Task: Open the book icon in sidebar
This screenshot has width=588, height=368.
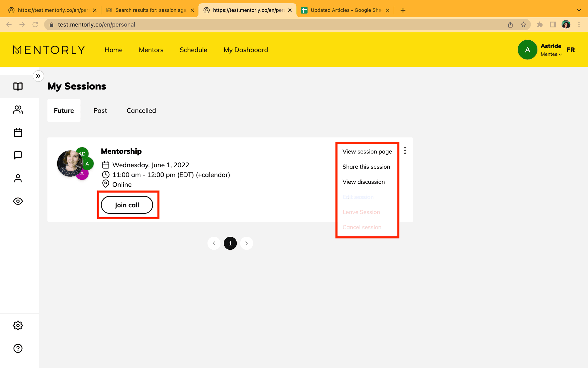Action: click(18, 86)
